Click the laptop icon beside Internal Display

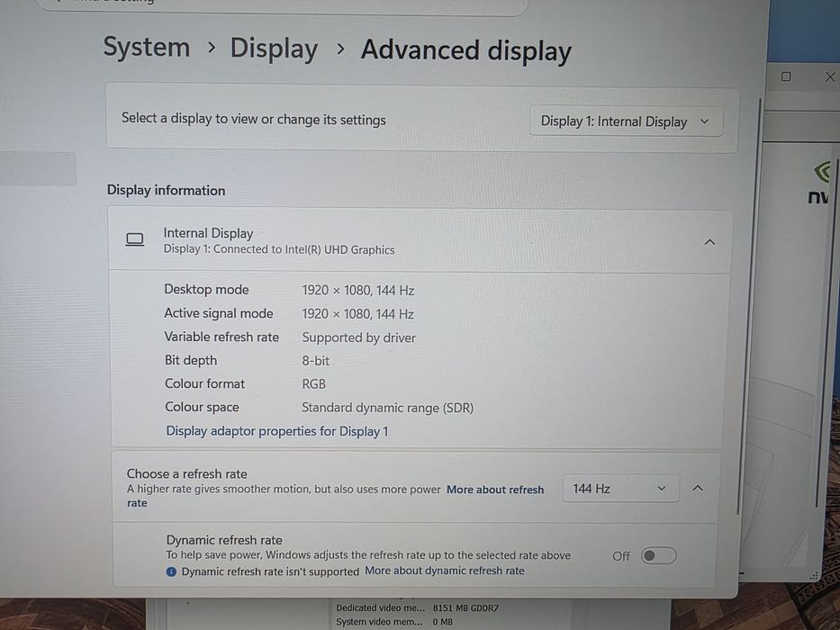[x=134, y=239]
